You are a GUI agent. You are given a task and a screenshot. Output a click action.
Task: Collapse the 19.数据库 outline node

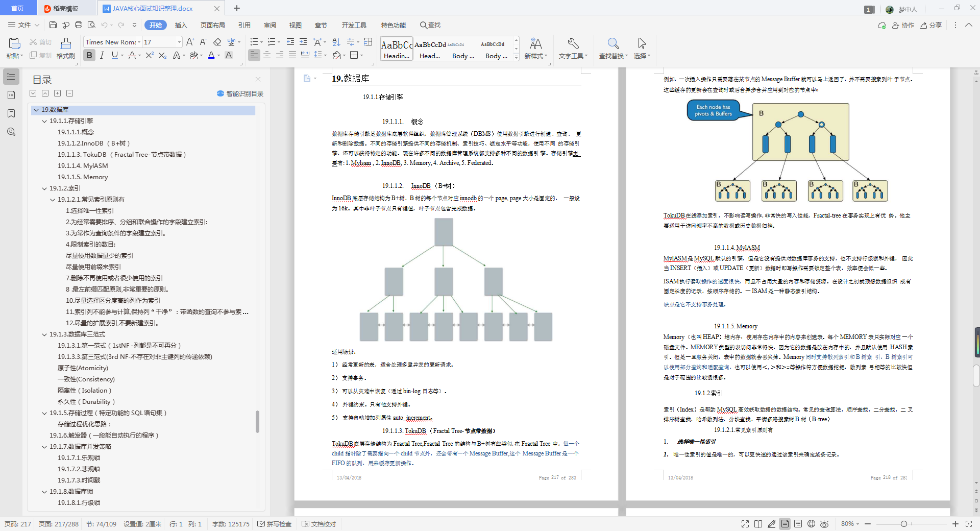[x=36, y=110]
